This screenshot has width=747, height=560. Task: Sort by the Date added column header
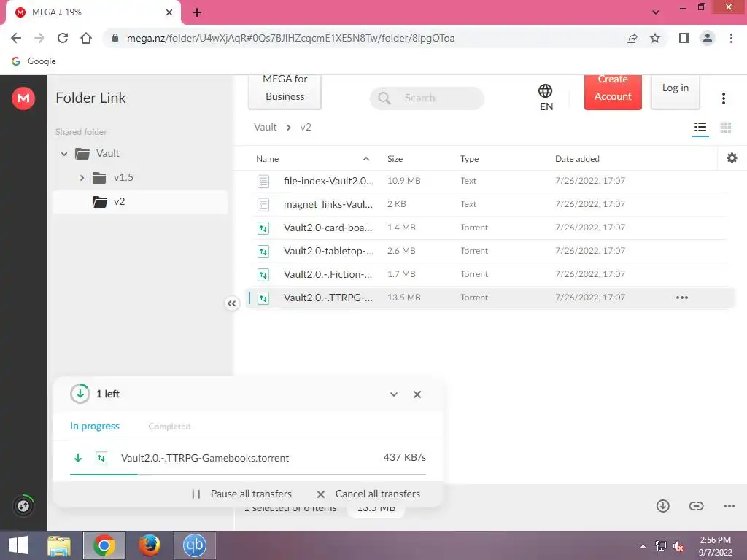click(577, 159)
